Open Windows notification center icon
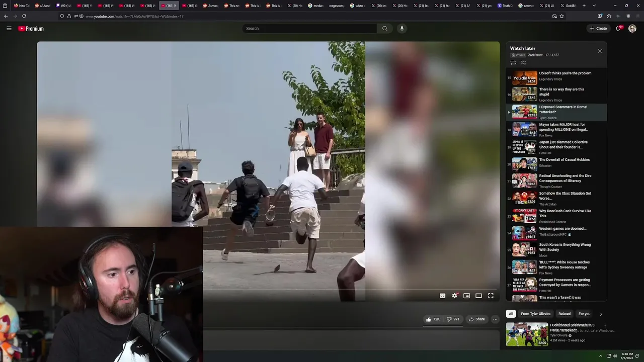 (637, 356)
